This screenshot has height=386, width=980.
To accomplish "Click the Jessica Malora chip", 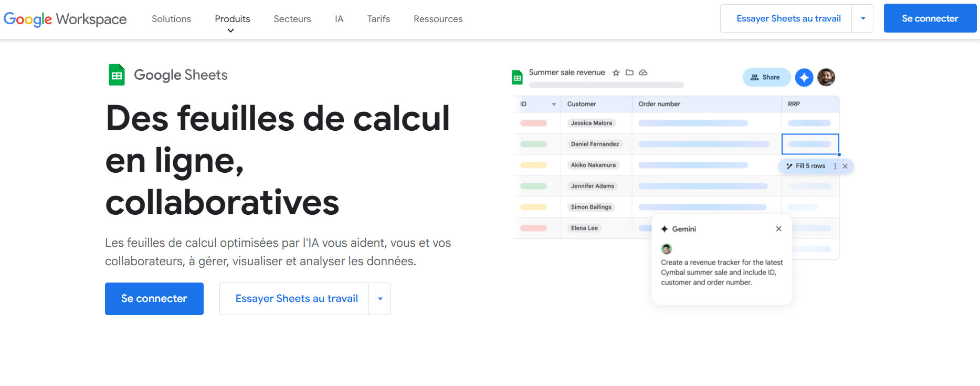I will 592,123.
